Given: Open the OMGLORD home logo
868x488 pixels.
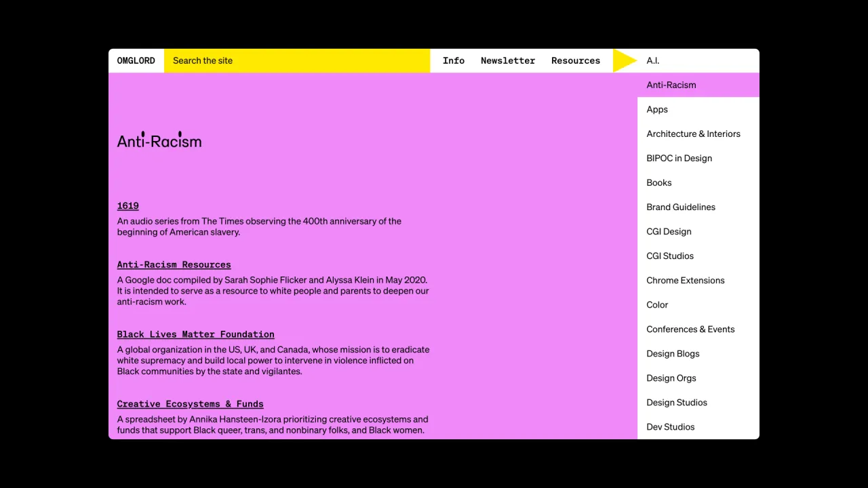Looking at the screenshot, I should pos(136,60).
